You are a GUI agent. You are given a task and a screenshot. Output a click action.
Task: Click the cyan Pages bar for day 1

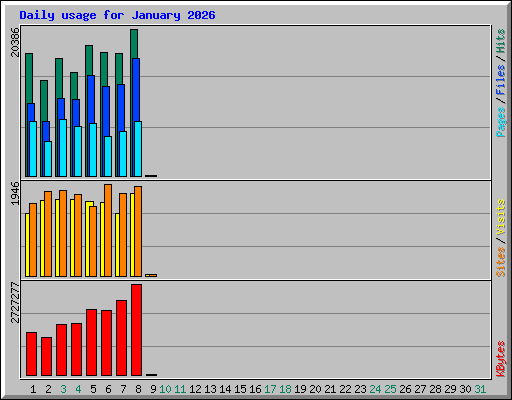point(33,149)
